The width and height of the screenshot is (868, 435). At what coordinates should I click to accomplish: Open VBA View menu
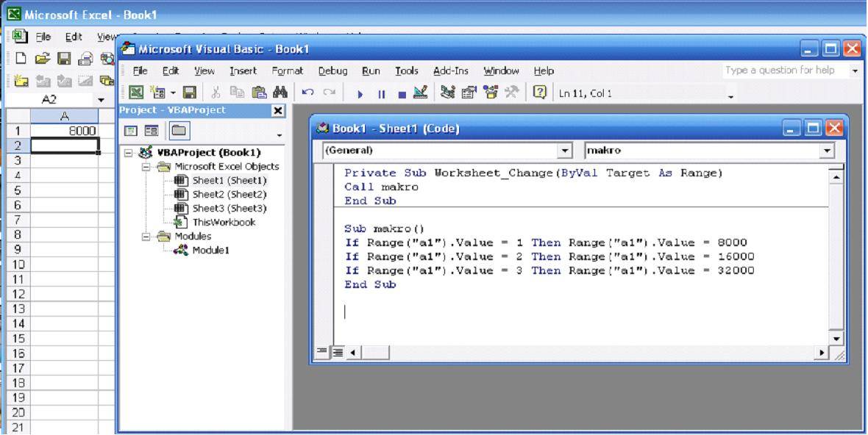pos(204,71)
